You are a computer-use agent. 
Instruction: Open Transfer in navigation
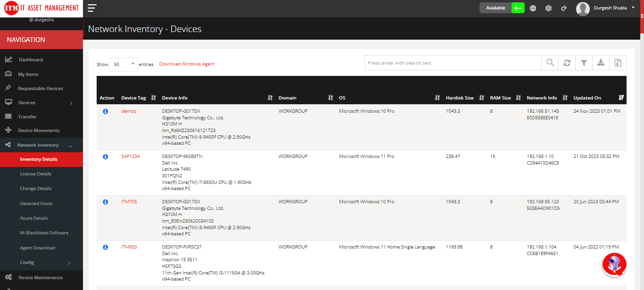[x=27, y=117]
